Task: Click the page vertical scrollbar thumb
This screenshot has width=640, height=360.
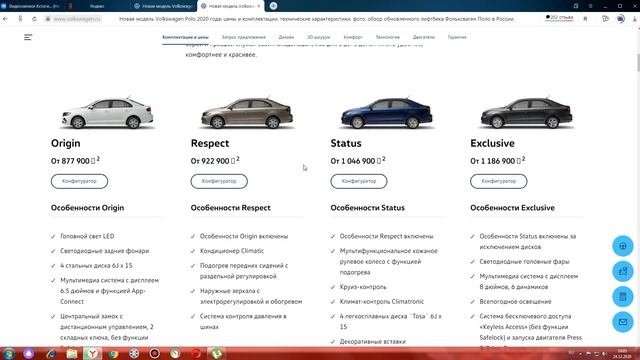Action: pos(638,62)
